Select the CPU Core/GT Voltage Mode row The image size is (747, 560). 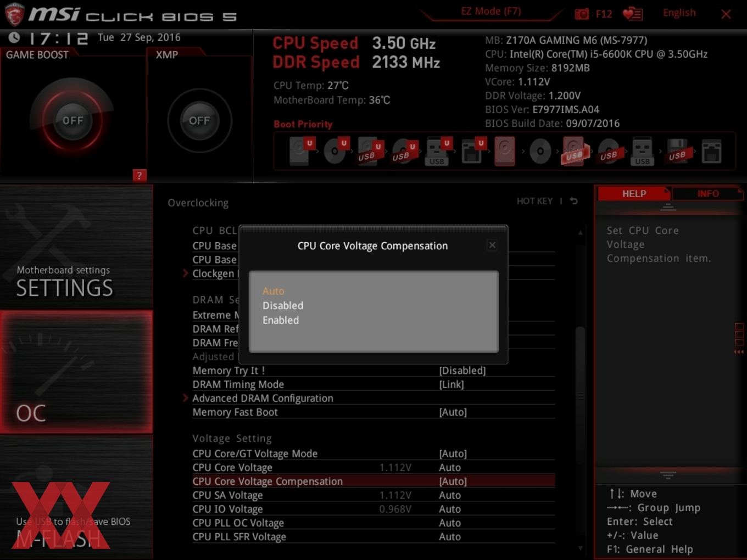click(x=374, y=453)
